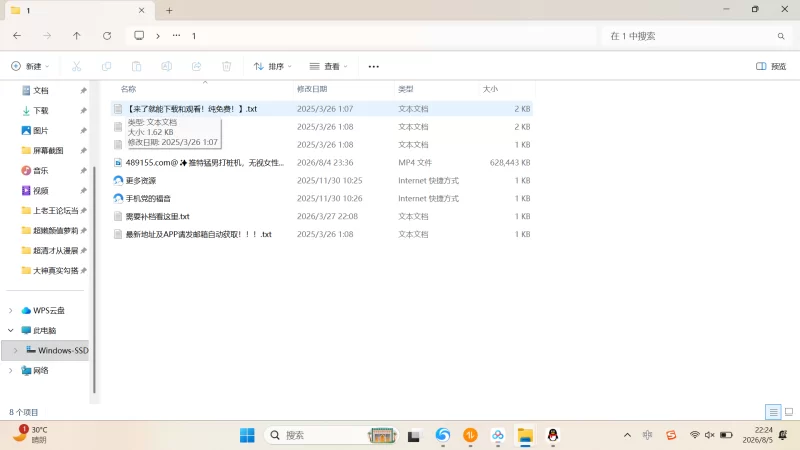Open Music (音乐) in the sidebar
The height and width of the screenshot is (450, 800).
41,170
